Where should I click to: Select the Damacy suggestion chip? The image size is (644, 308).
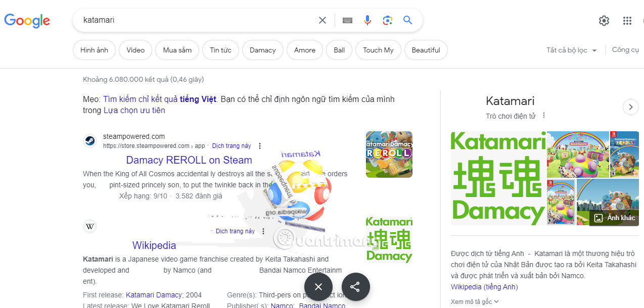[x=263, y=50]
